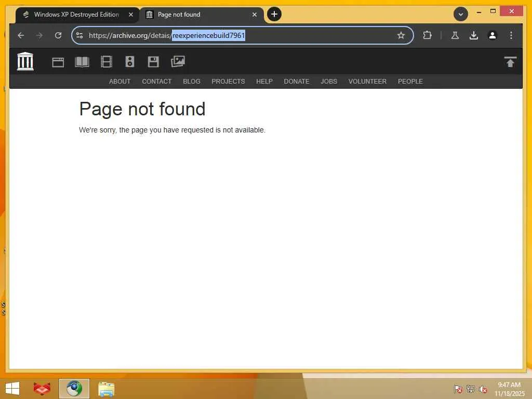The height and width of the screenshot is (399, 532).
Task: Open the browser three-dot menu
Action: [x=511, y=35]
